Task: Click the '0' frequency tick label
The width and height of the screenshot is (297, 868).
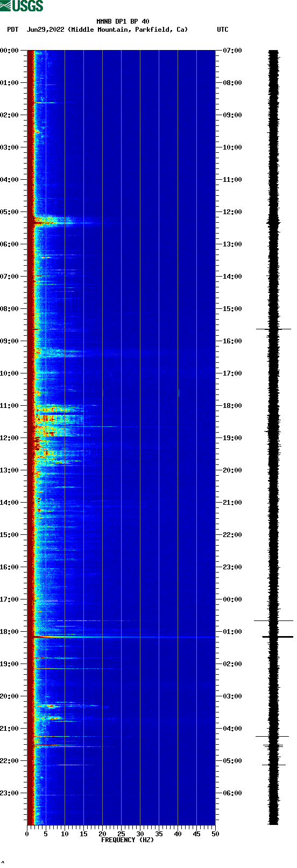Action: point(27,834)
